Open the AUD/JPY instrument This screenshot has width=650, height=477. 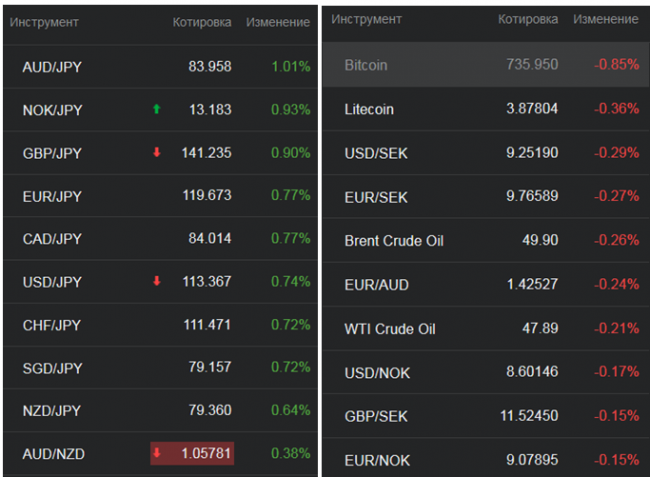click(52, 67)
